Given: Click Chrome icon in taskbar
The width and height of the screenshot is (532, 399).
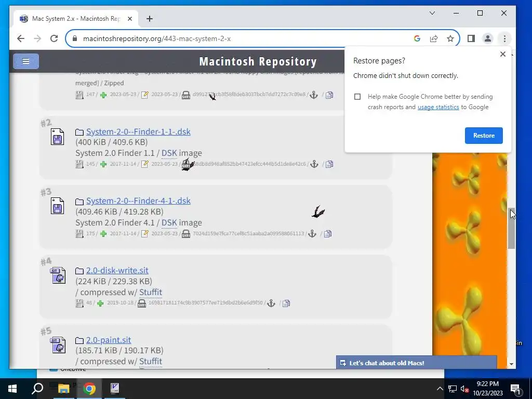Looking at the screenshot, I should pos(89,389).
